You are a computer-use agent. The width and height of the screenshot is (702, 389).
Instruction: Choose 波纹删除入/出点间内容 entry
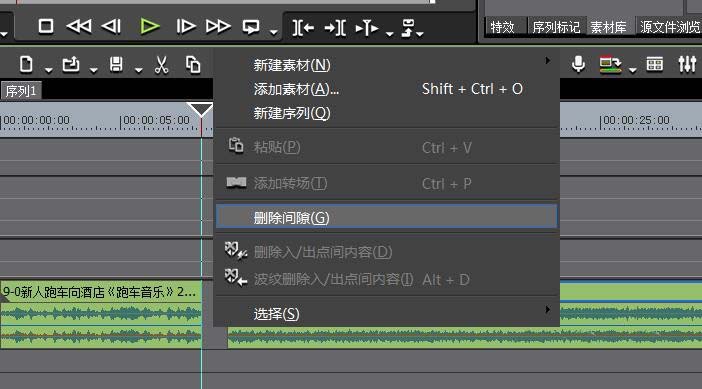(x=387, y=279)
